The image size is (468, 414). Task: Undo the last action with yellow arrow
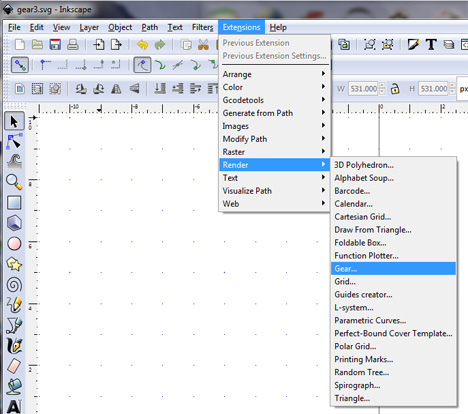coord(142,44)
